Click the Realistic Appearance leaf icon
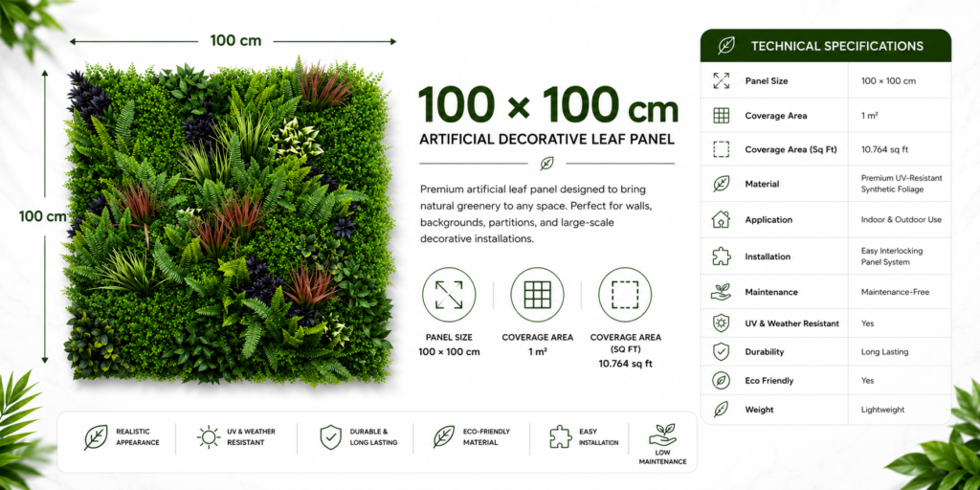The height and width of the screenshot is (490, 980). pyautogui.click(x=96, y=436)
